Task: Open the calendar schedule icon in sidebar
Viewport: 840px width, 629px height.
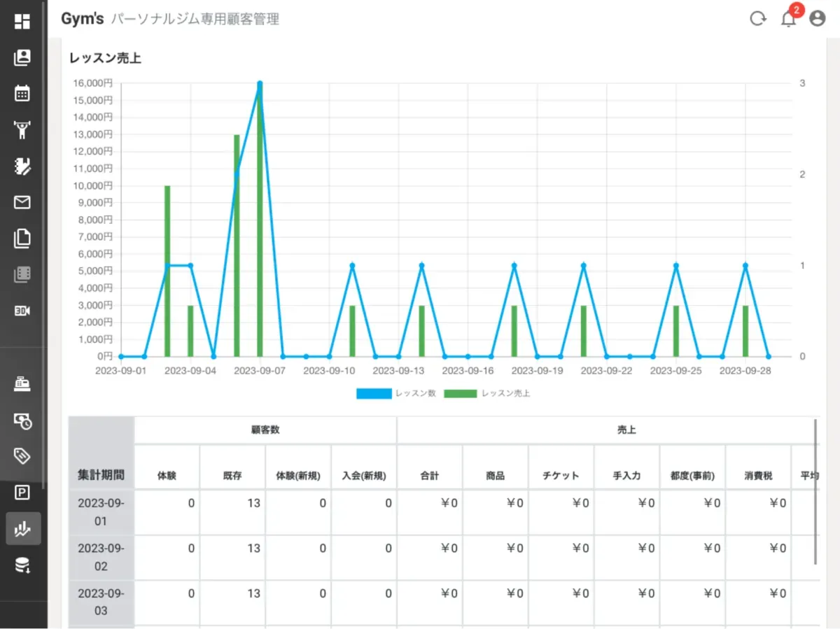Action: click(22, 93)
